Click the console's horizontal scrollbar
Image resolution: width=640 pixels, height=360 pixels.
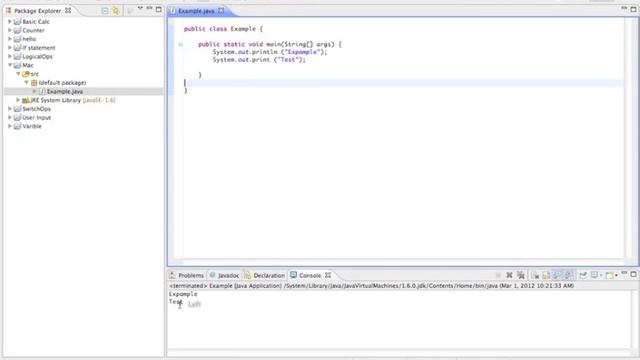(399, 352)
